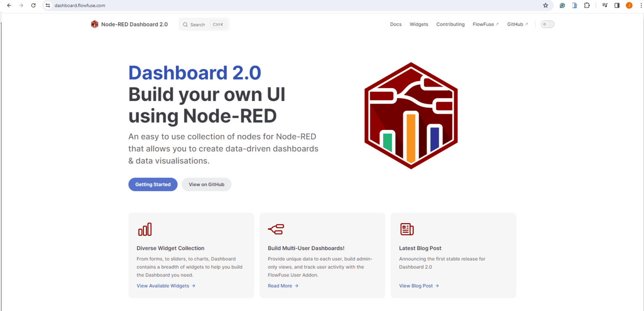Open the browser extensions puzzle icon
This screenshot has width=644, height=311.
[586, 5]
